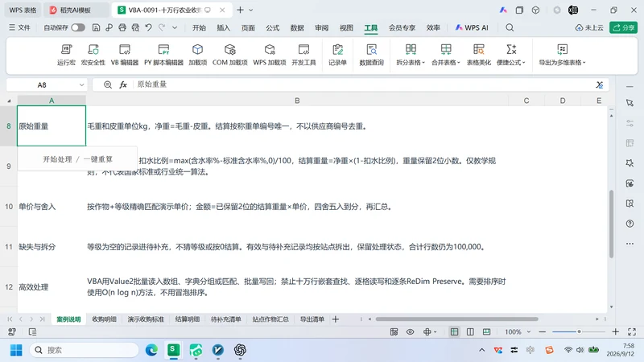The height and width of the screenshot is (362, 644).
Task: Switch to 数据 ribbon tab
Action: click(297, 27)
